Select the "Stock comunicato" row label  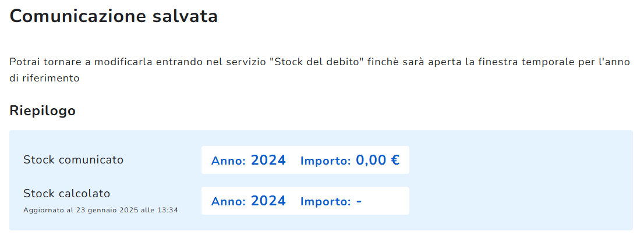[73, 159]
